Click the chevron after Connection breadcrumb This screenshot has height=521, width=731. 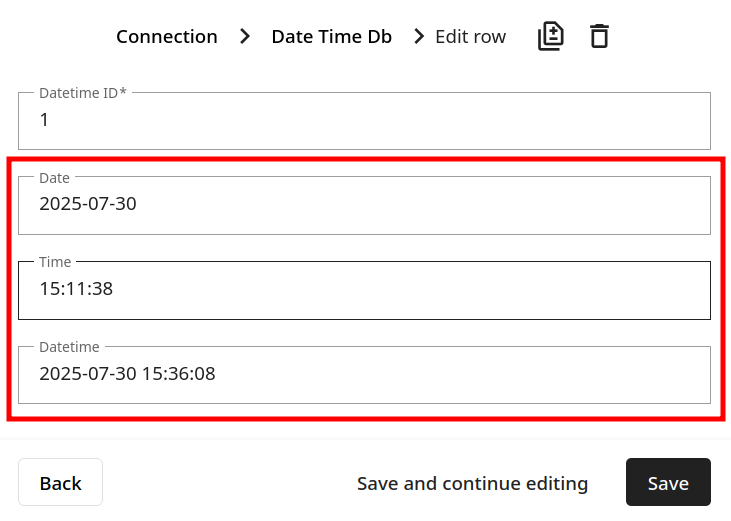tap(245, 36)
